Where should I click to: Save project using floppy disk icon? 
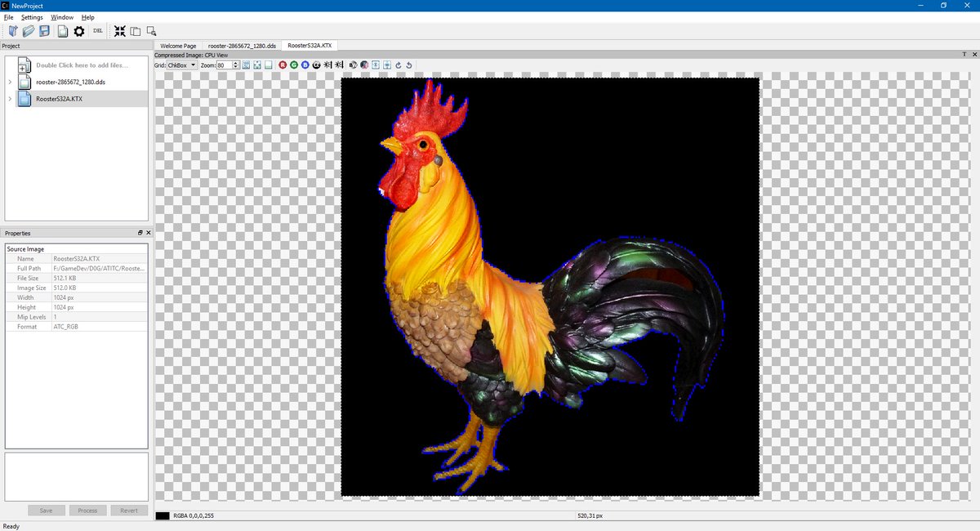[45, 31]
